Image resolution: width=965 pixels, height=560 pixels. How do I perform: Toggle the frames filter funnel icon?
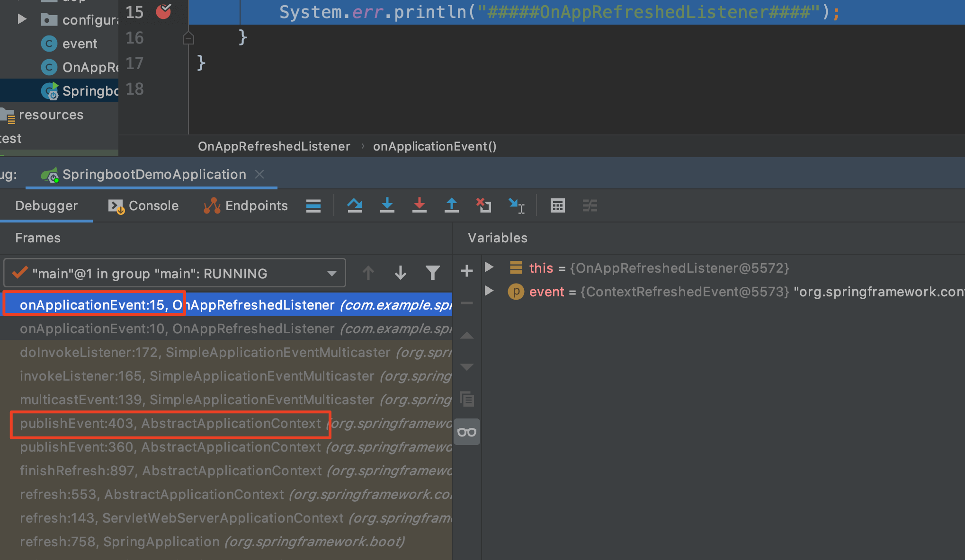click(x=432, y=273)
